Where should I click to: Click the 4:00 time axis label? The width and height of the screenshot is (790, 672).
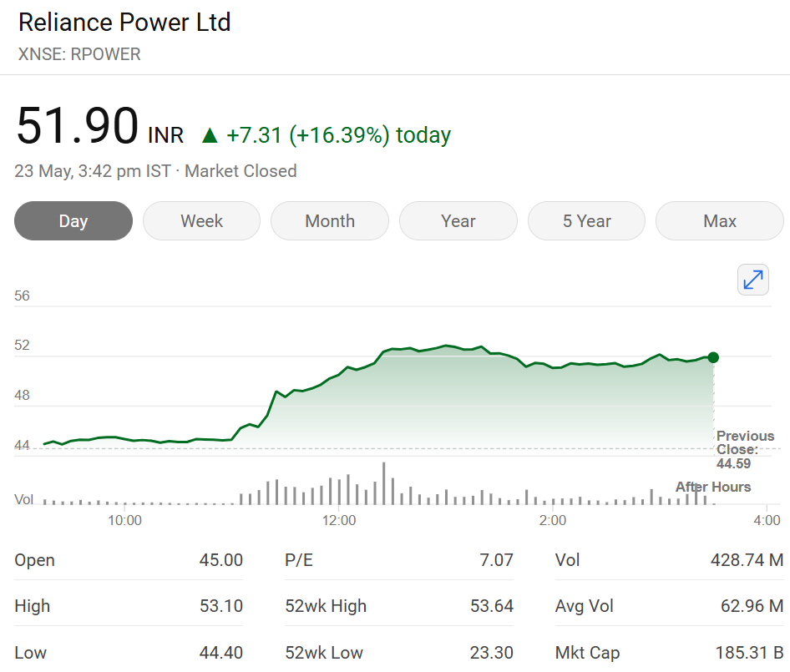767,520
